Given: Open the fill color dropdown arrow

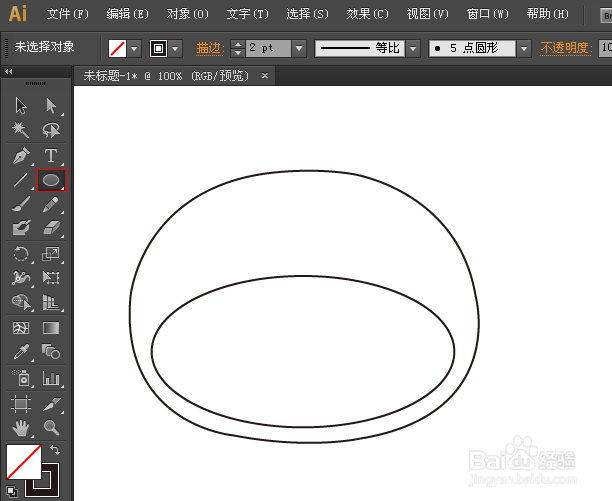Looking at the screenshot, I should click(x=134, y=49).
